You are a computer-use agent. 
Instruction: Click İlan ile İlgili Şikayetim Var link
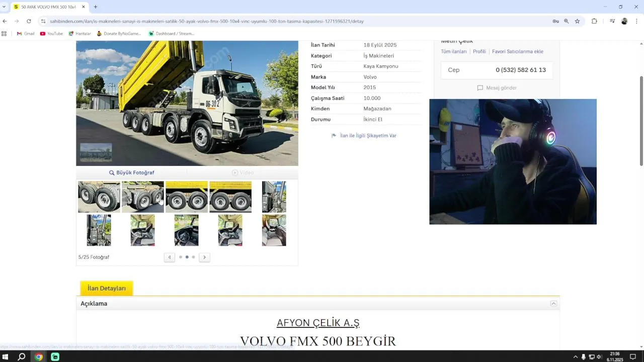tap(368, 136)
